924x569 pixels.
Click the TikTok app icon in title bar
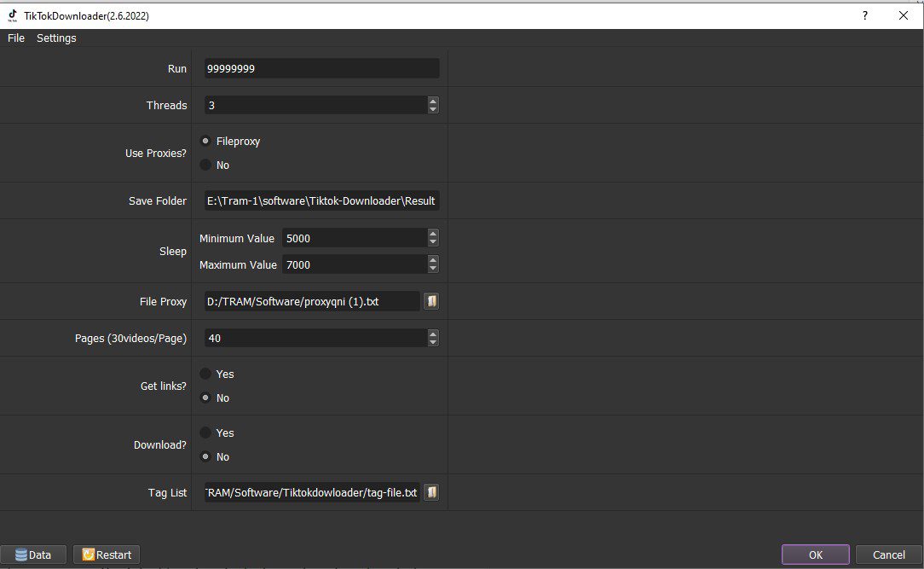(x=13, y=15)
